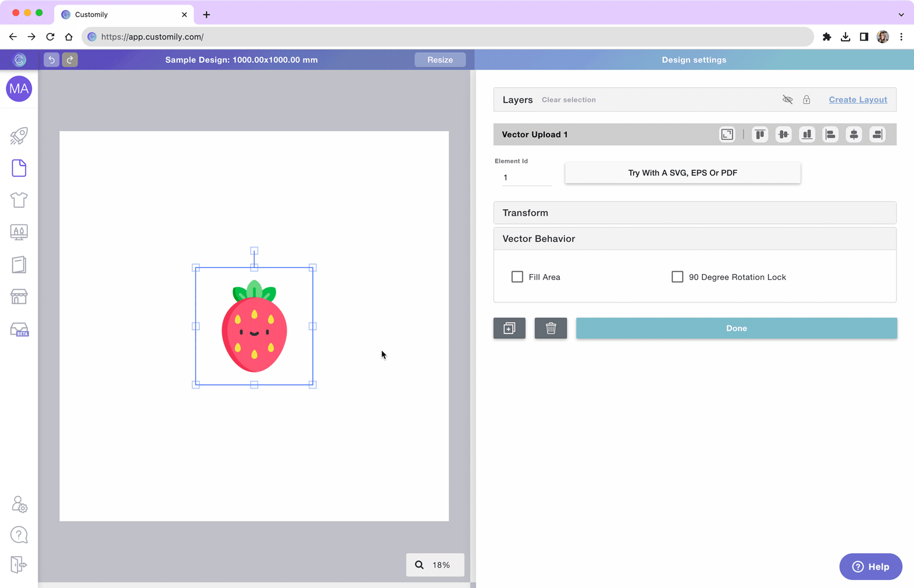Screen dimensions: 914x588
Task: Click the Resize button
Action: coord(440,60)
